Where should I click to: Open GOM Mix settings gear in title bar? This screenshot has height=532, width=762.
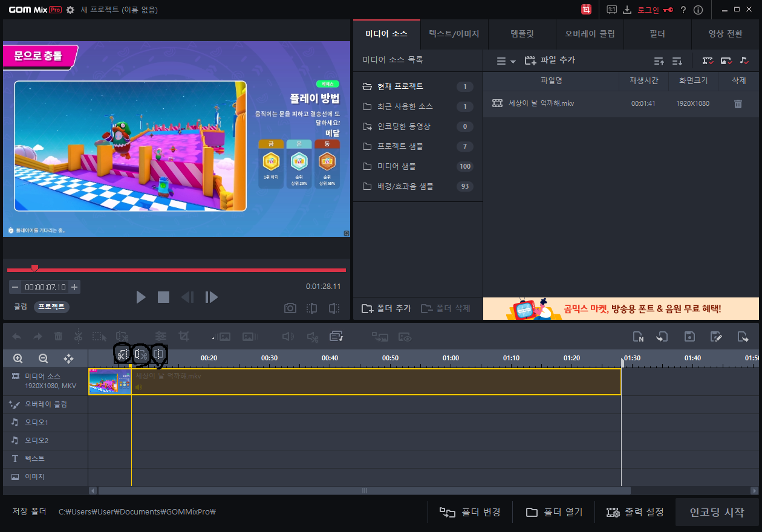click(x=70, y=10)
